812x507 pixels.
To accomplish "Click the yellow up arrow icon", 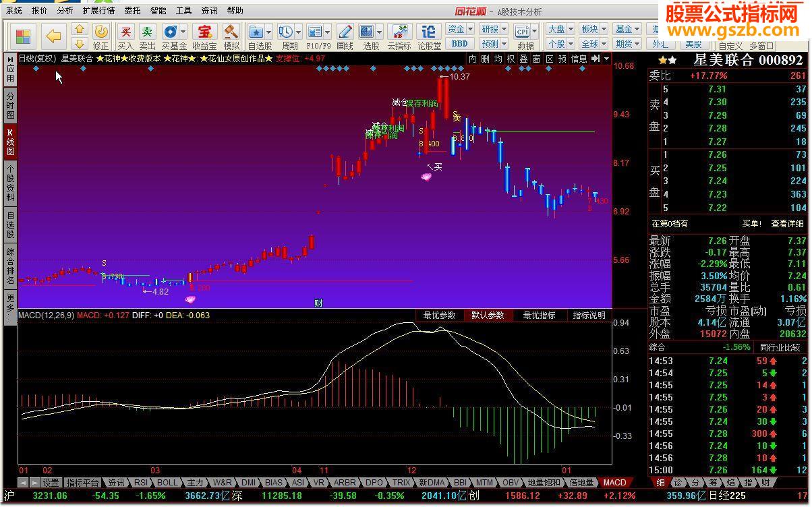I will coord(80,29).
